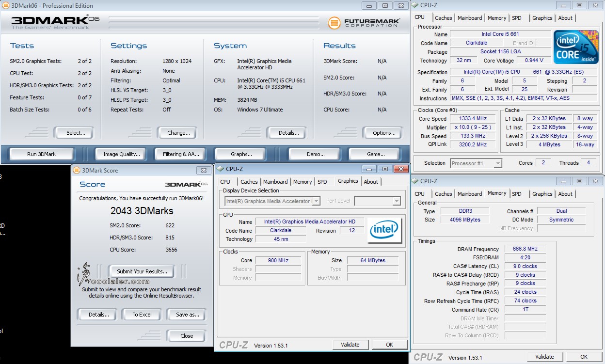Open About tab in Memory CPU-Z window

tap(565, 194)
